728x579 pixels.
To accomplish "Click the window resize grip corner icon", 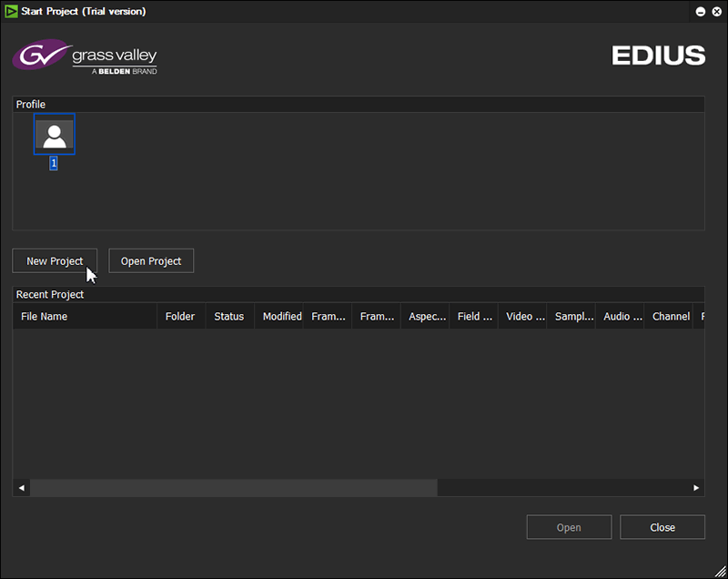I will click(720, 571).
